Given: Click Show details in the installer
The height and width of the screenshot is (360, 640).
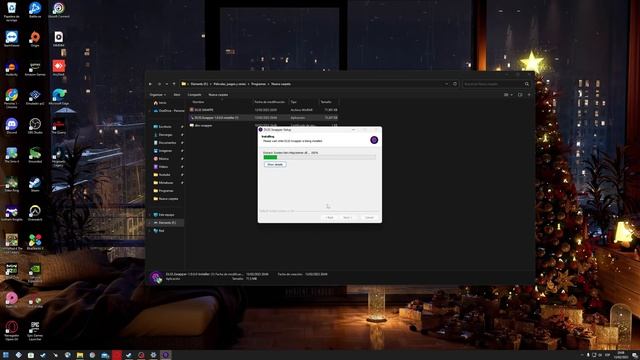Looking at the screenshot, I should (x=275, y=164).
